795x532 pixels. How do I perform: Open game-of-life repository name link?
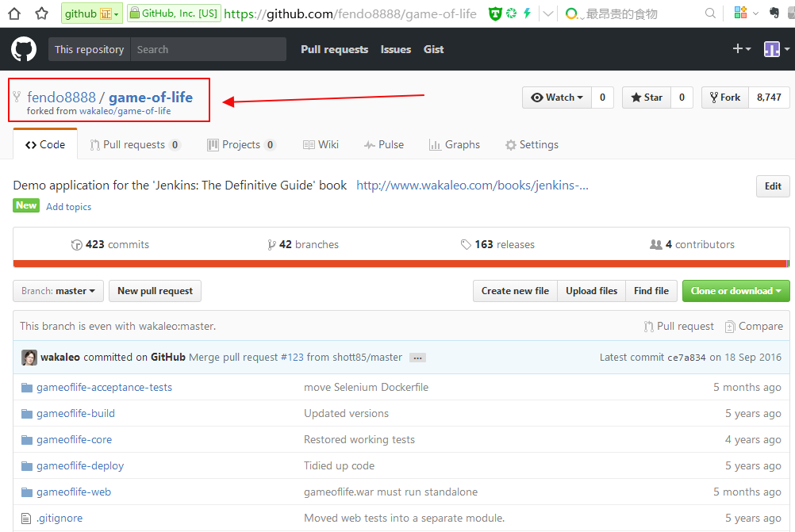[151, 97]
